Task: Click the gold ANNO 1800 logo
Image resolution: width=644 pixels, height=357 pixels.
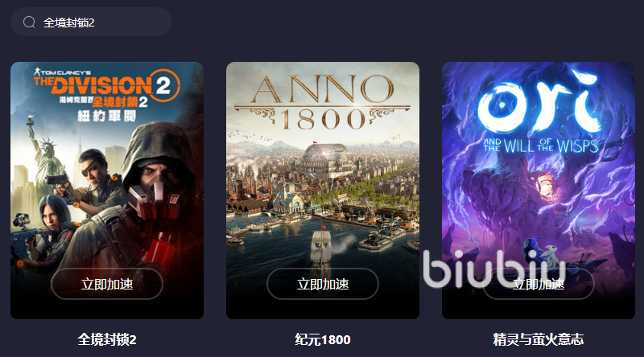Action: tap(323, 103)
